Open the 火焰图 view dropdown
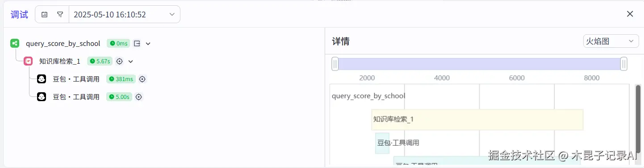Screen dimensions: 644x168 pyautogui.click(x=611, y=41)
